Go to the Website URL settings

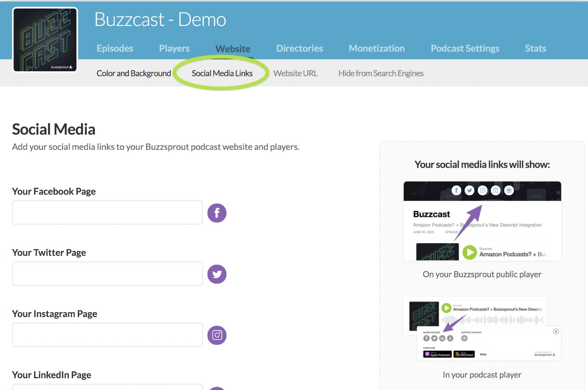(296, 73)
